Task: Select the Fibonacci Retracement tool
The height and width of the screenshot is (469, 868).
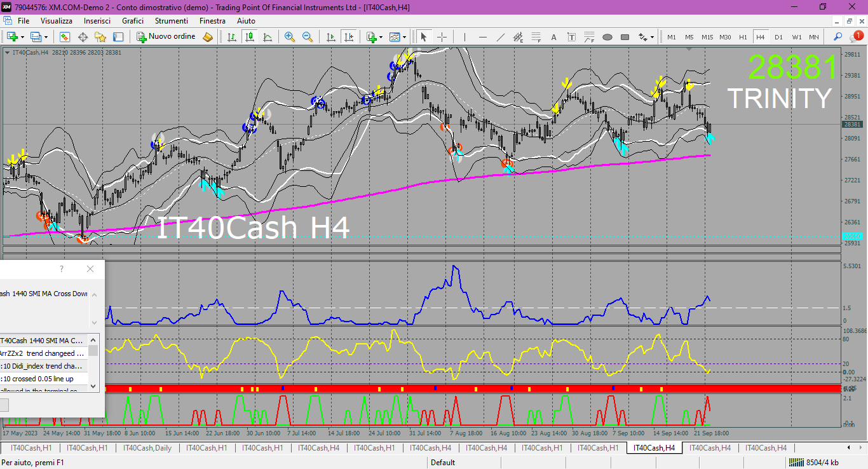Action: click(x=536, y=37)
